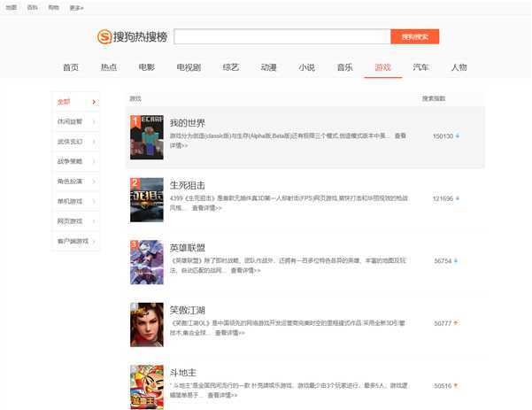Open the 斗地主 cover thumbnail
The height and width of the screenshot is (410, 532).
point(147,387)
